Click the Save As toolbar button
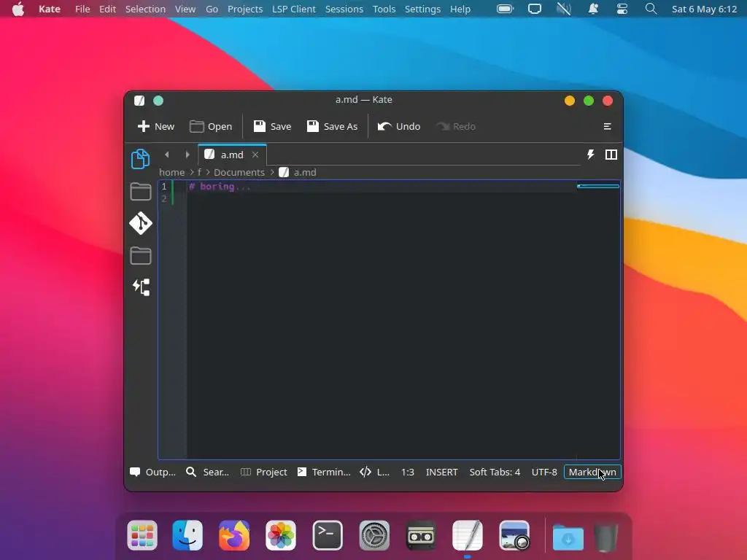 [332, 126]
